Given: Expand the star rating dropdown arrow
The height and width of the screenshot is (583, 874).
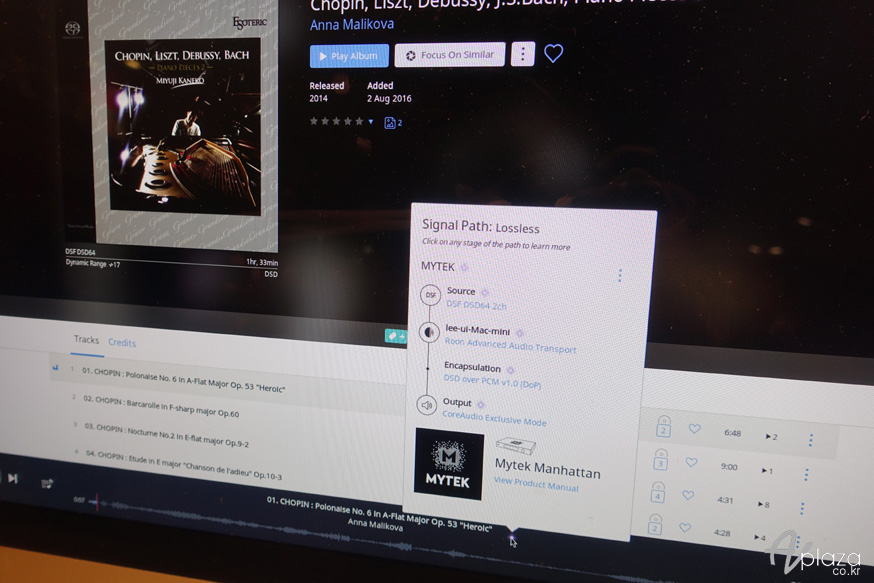Looking at the screenshot, I should [371, 122].
